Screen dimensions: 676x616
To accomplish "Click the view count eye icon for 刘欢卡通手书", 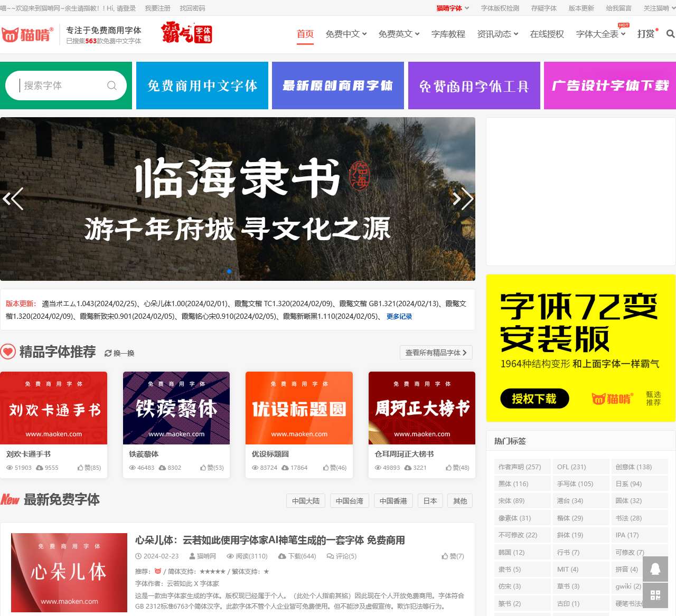I will (10, 468).
